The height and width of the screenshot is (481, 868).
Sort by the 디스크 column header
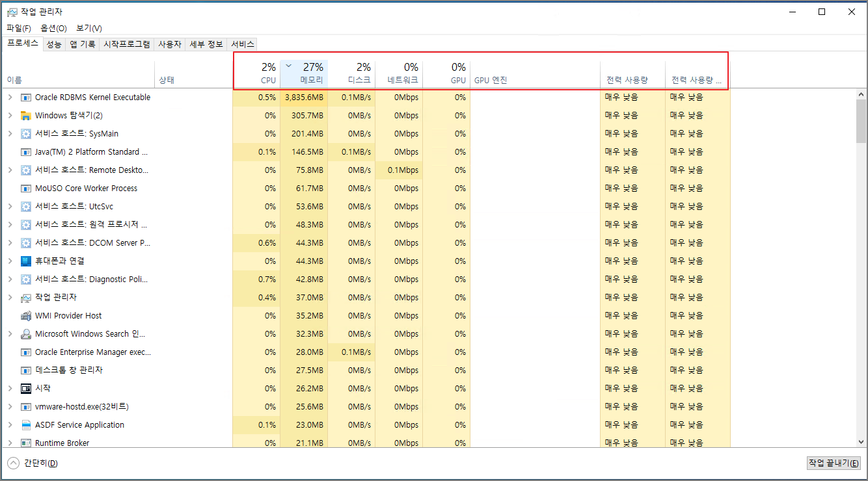pyautogui.click(x=351, y=73)
